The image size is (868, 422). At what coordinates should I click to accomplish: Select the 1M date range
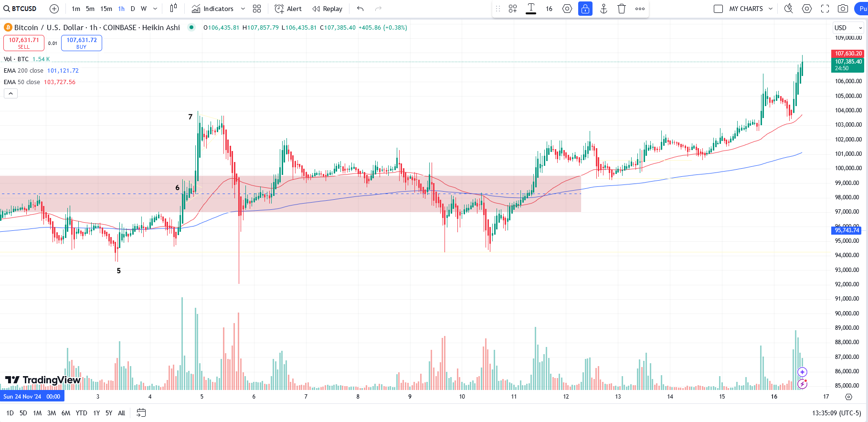(37, 413)
